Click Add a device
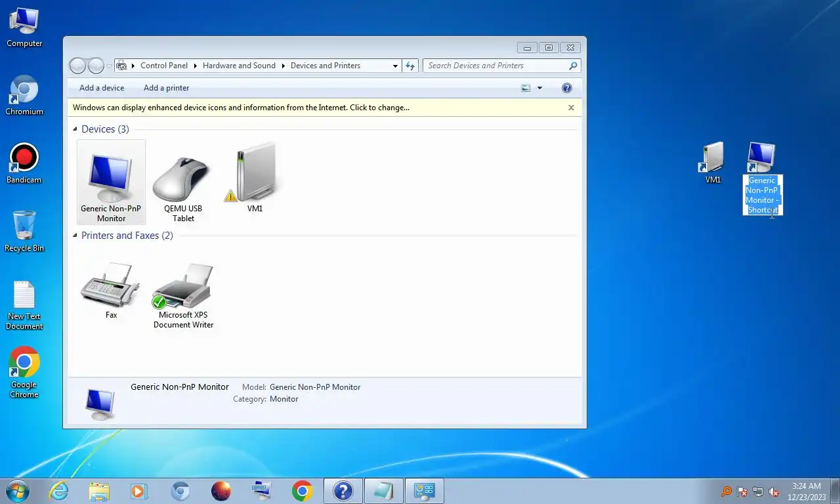This screenshot has width=840, height=504. [102, 88]
